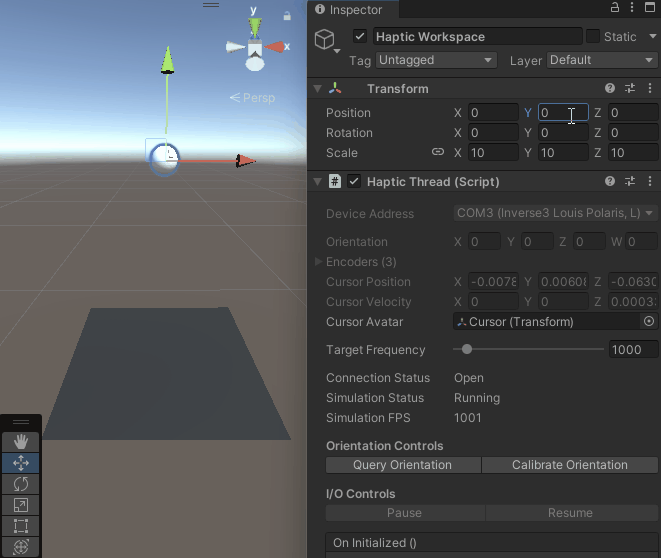Disable the Haptic Thread script checkbox
This screenshot has height=558, width=661.
(354, 182)
